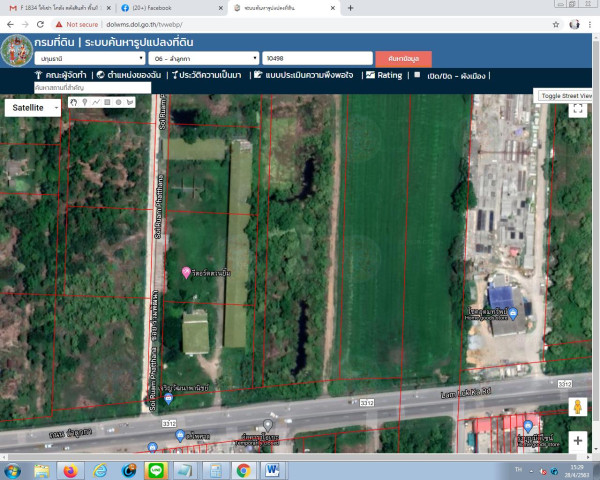The height and width of the screenshot is (480, 600).
Task: Select the draw circle tool
Action: [119, 102]
